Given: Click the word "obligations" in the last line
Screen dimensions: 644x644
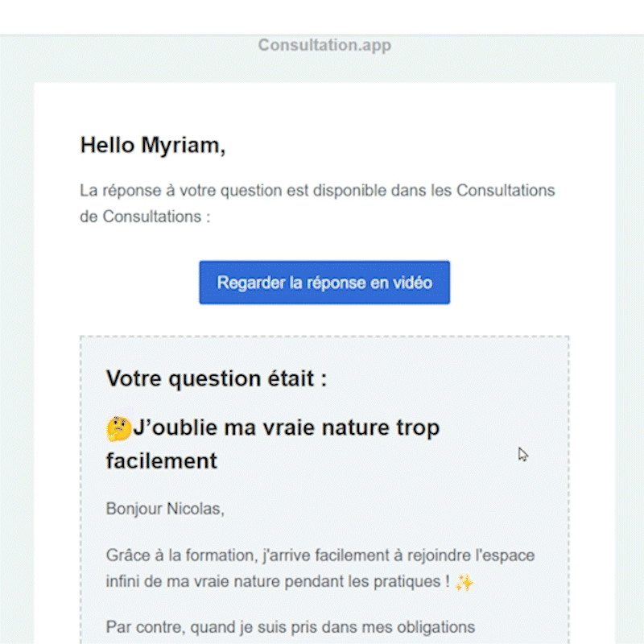Looking at the screenshot, I should point(439,626).
